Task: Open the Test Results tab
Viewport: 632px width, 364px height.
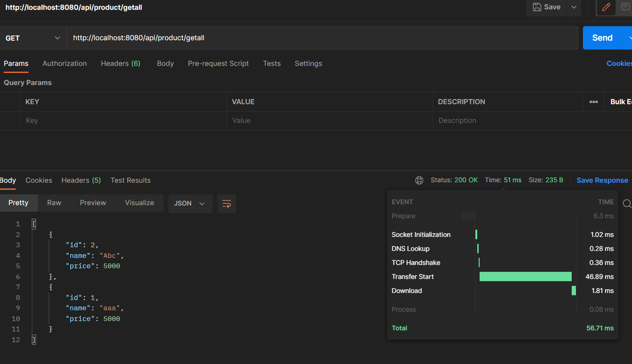Action: [x=130, y=180]
